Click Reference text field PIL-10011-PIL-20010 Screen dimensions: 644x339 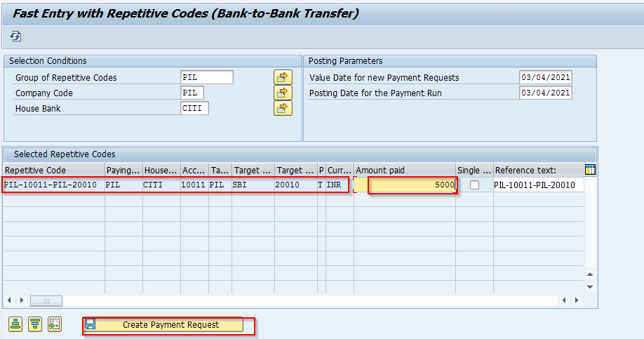click(538, 185)
